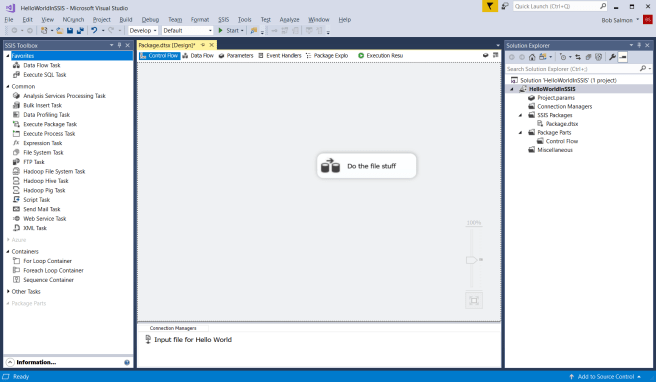Open the Execution Results tab

pos(380,55)
